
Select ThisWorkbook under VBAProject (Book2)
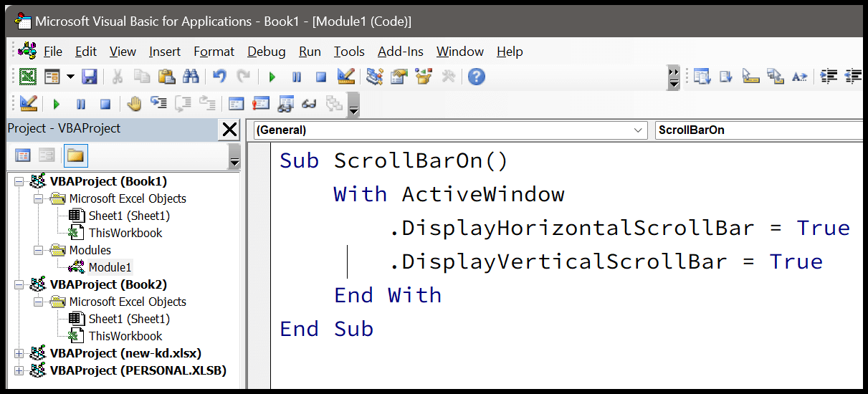tap(125, 336)
